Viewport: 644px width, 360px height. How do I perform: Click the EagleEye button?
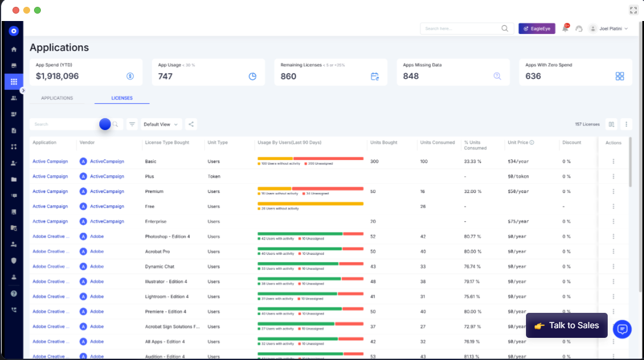[x=537, y=28]
